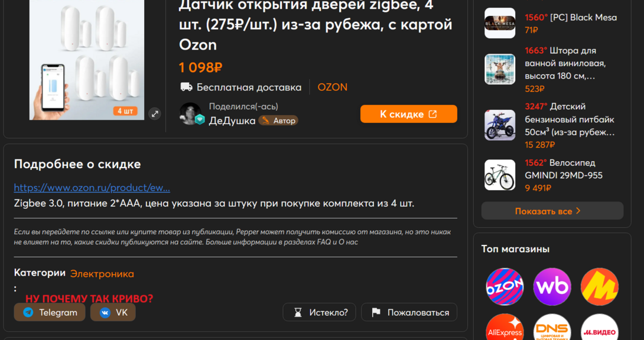This screenshot has height=340, width=644.
Task: Click the VK logo icon
Action: click(105, 312)
